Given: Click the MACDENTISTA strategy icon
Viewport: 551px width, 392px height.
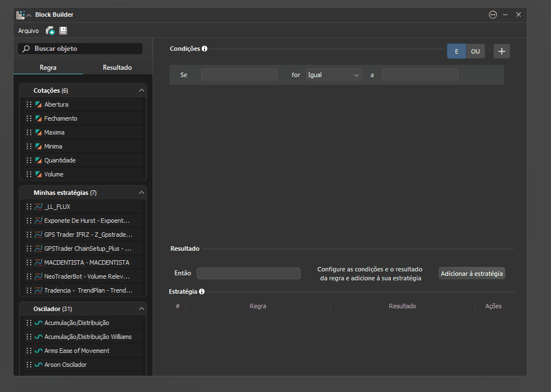Looking at the screenshot, I should click(39, 262).
